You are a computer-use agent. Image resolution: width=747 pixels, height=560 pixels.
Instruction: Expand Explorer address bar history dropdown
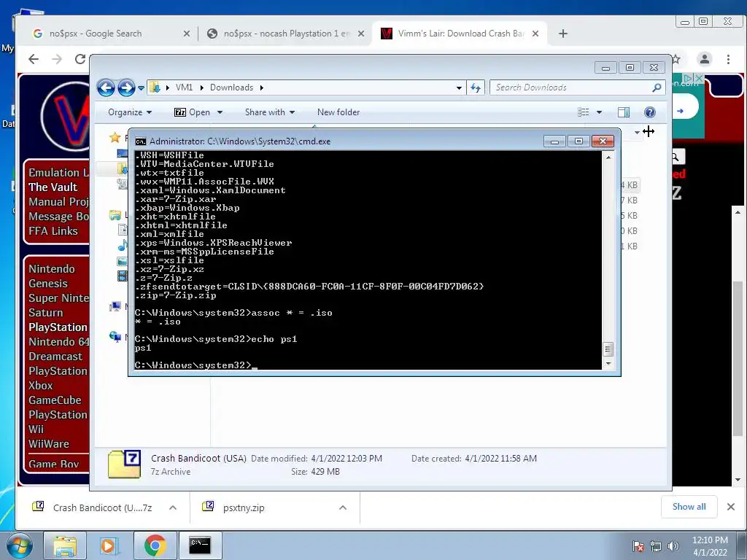coord(459,87)
